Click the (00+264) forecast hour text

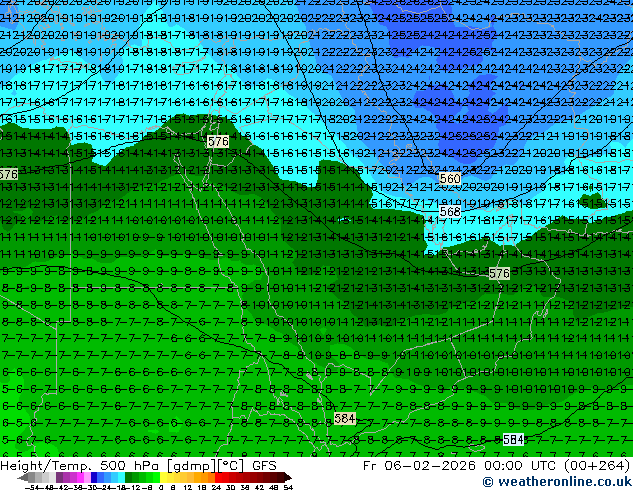pos(597,466)
